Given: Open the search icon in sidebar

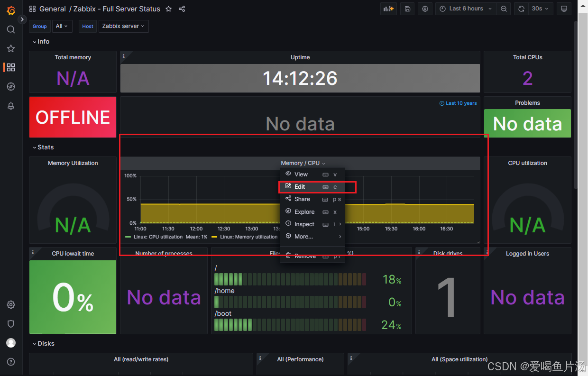Looking at the screenshot, I should (x=11, y=29).
